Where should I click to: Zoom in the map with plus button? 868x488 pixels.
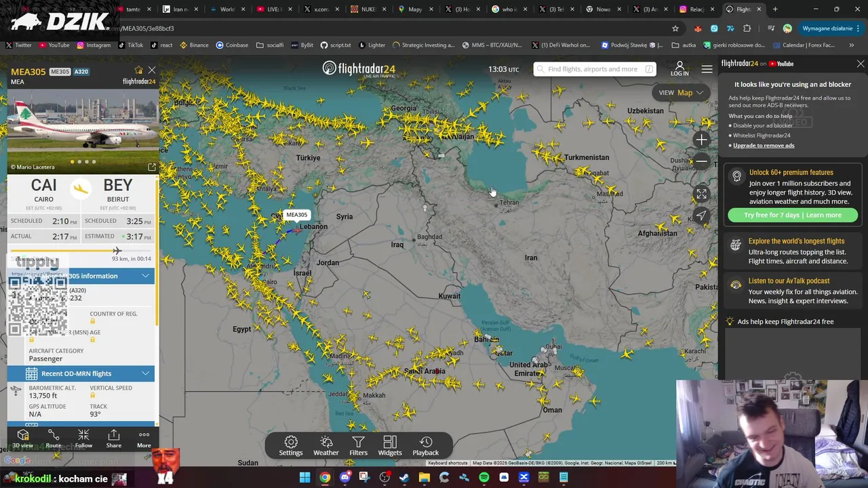pyautogui.click(x=701, y=140)
